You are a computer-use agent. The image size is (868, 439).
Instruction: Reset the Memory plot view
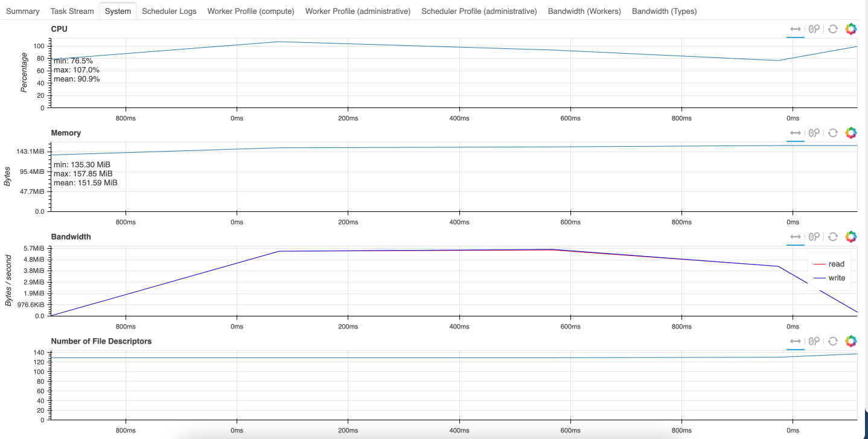click(833, 133)
